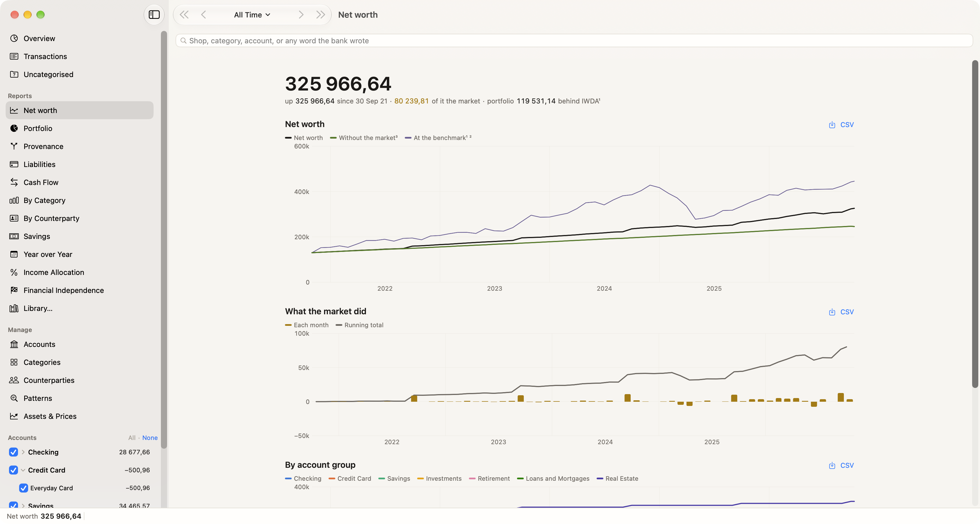Toggle the Without the market legend swatch
Image resolution: width=980 pixels, height=524 pixels.
[333, 138]
